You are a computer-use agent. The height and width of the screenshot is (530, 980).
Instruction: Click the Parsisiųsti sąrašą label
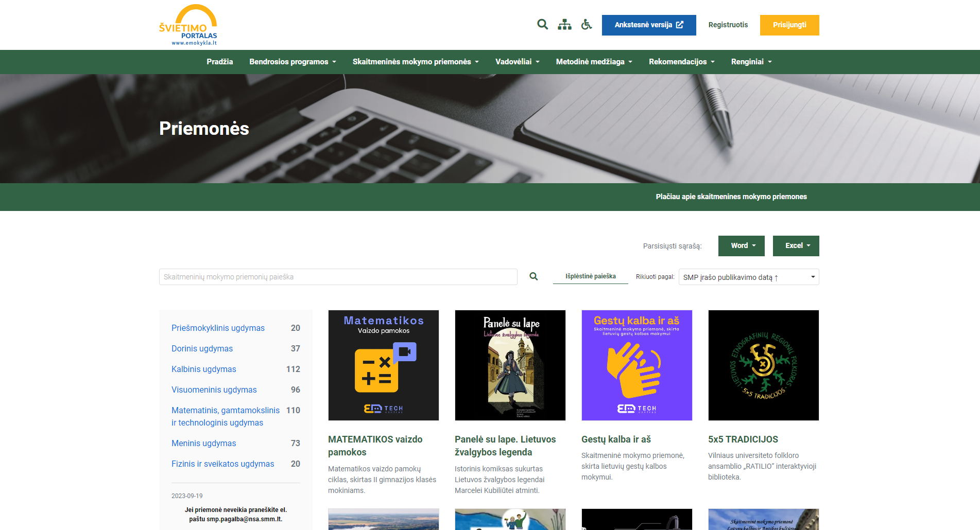(x=673, y=246)
